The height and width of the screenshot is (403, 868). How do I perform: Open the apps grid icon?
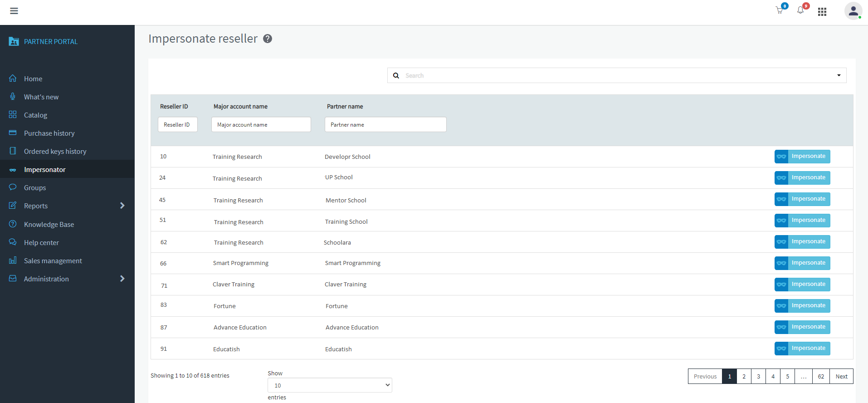click(822, 12)
